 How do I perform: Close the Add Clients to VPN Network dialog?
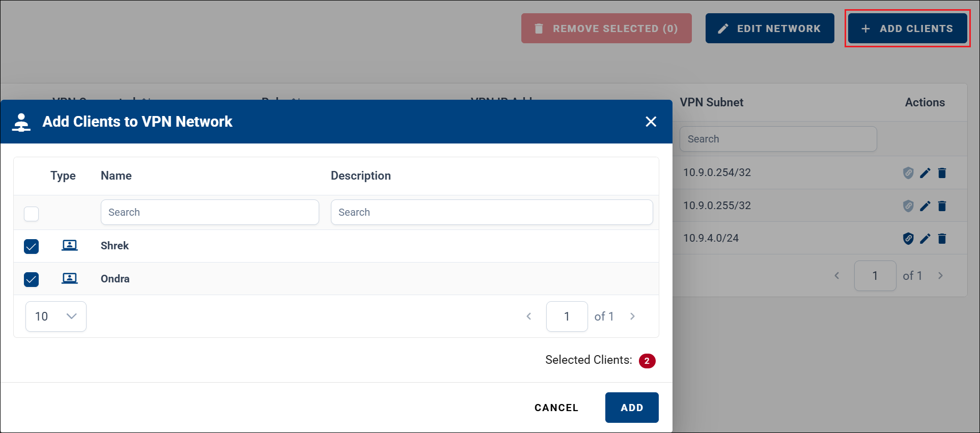coord(651,122)
